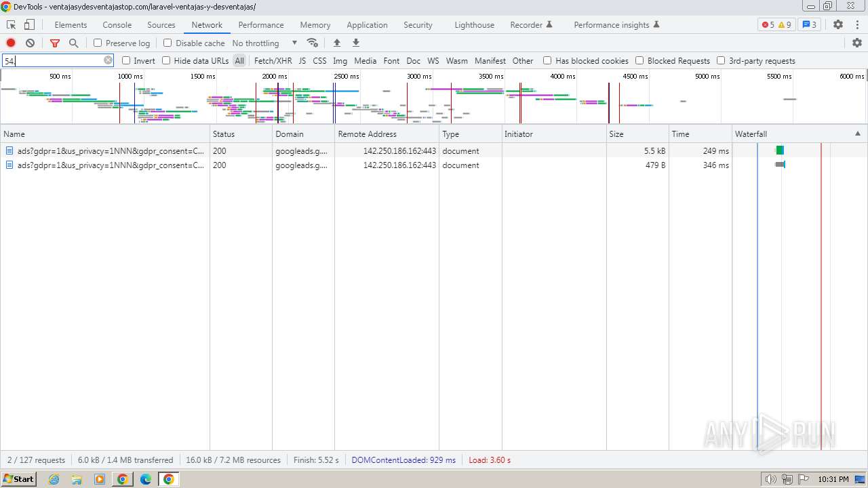Check 3rd-party requests checkbox

click(721, 60)
